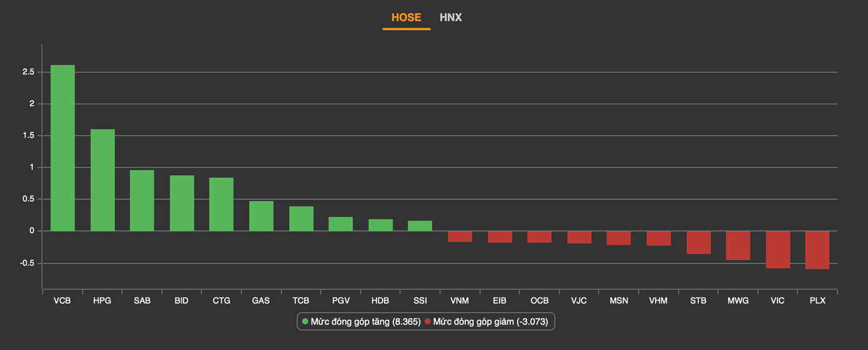Click the MWG red bar

tap(737, 246)
